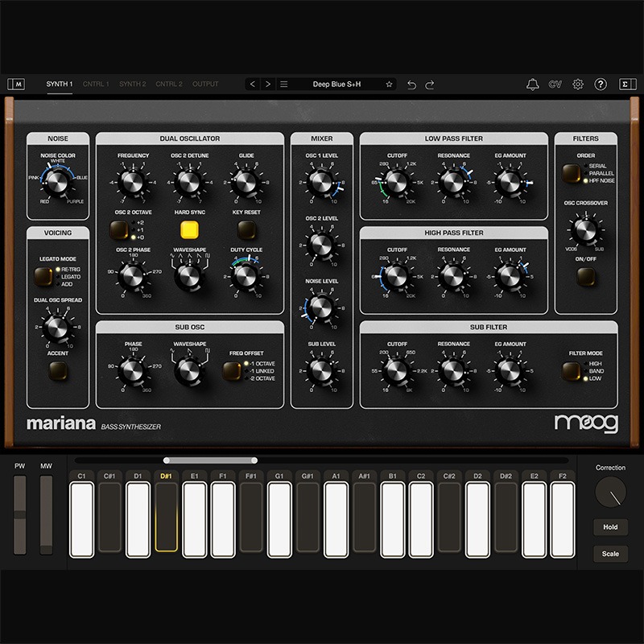Click the undo arrow

coord(411,85)
